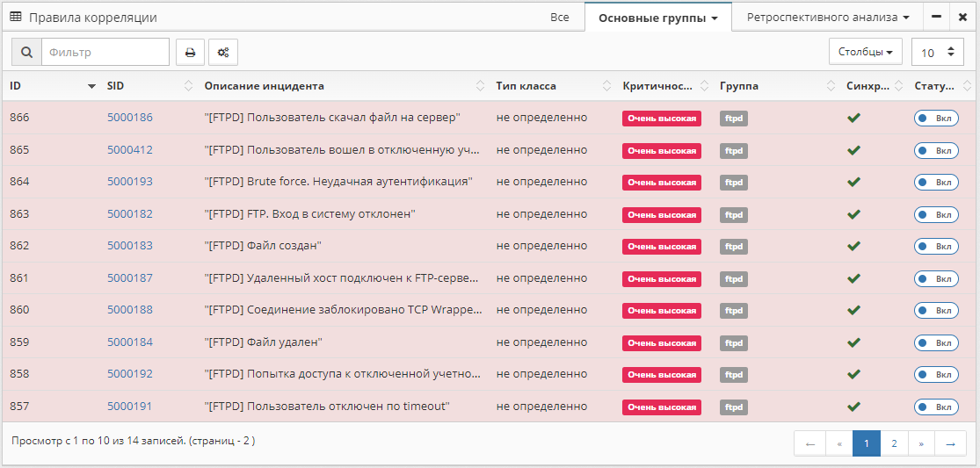Select the Основные группы tab
The width and height of the screenshot is (980, 468).
(657, 18)
